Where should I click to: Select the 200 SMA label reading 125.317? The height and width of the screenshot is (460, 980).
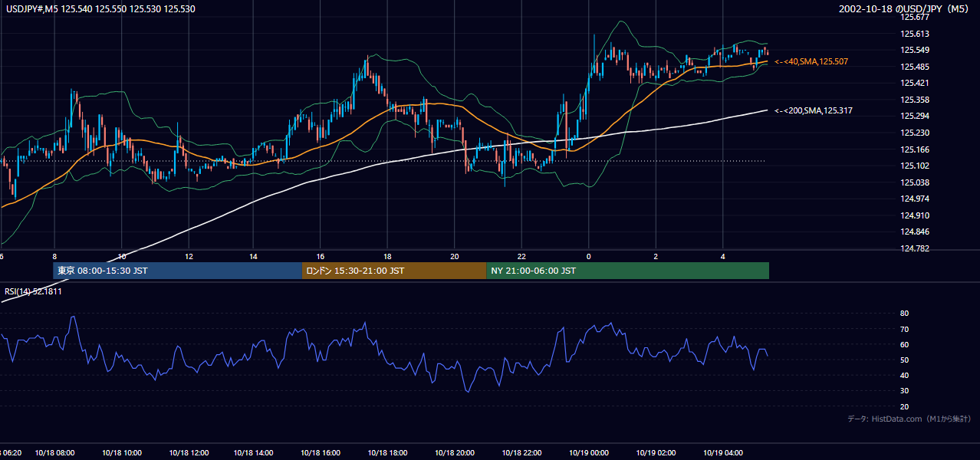(x=814, y=111)
